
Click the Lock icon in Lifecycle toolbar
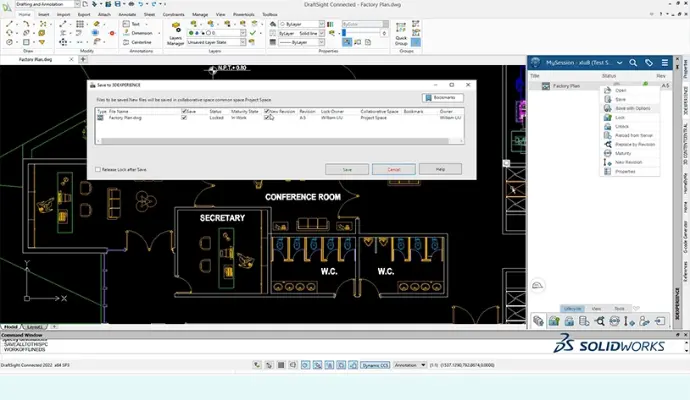pos(554,321)
